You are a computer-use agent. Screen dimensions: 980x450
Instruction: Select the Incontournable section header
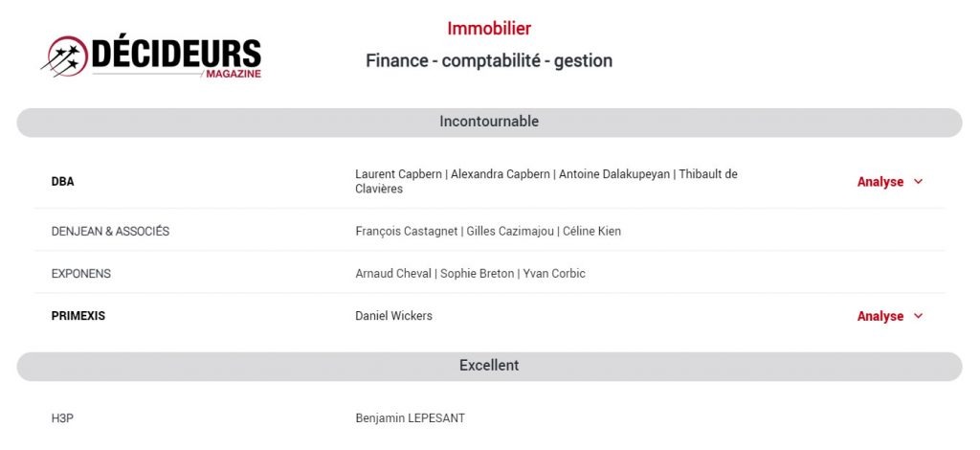[489, 123]
